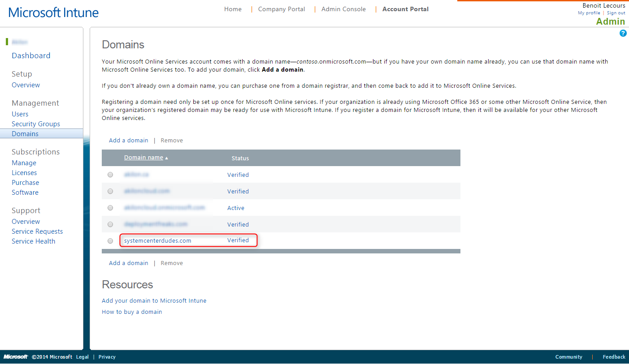Open the Admin Console tab
This screenshot has width=629, height=364.
tap(343, 9)
